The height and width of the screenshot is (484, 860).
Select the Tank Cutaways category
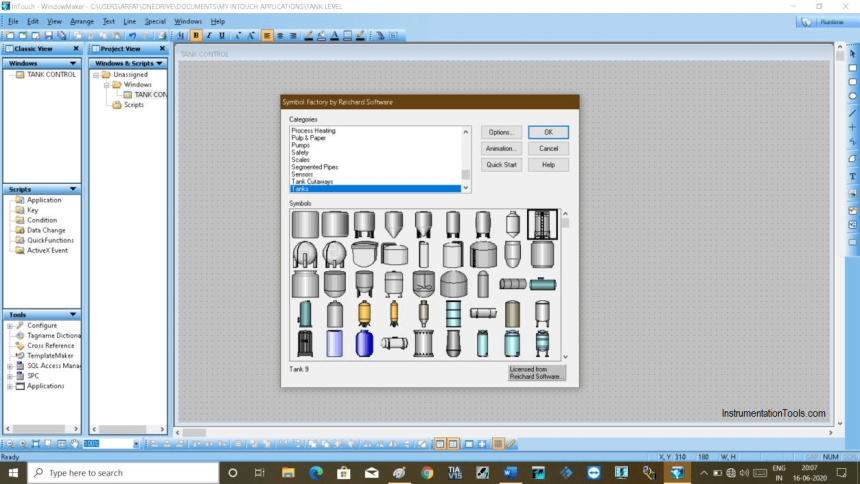(312, 182)
